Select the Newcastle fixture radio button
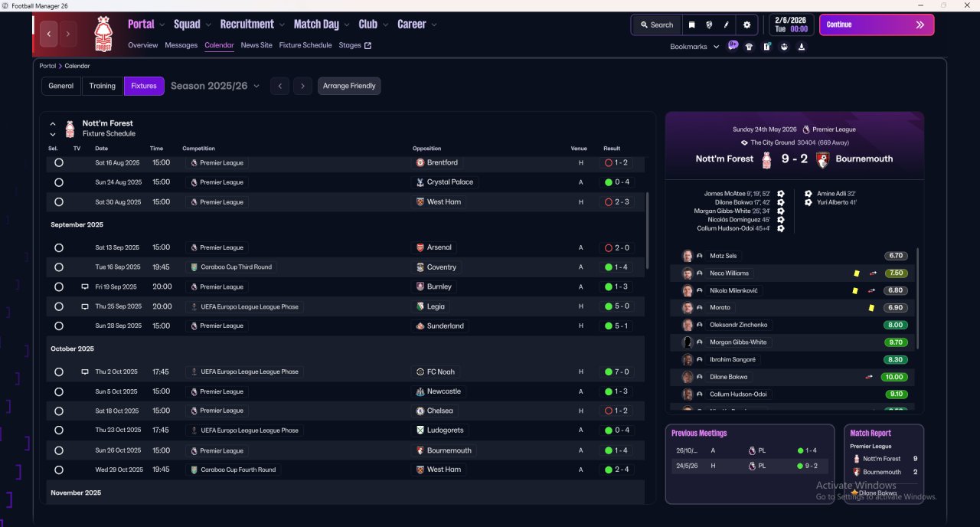This screenshot has height=527, width=980. [59, 391]
